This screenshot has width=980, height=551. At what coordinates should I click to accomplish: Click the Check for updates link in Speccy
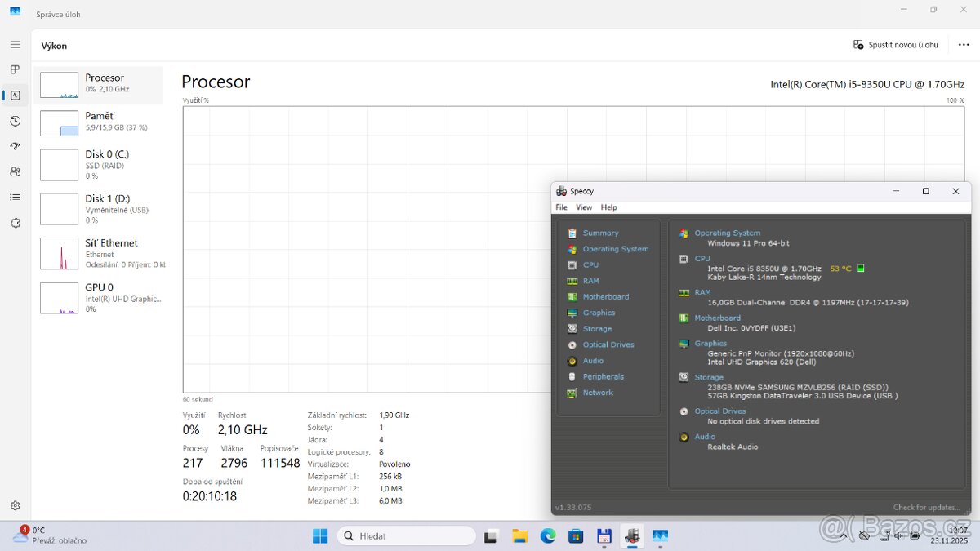[x=926, y=506]
